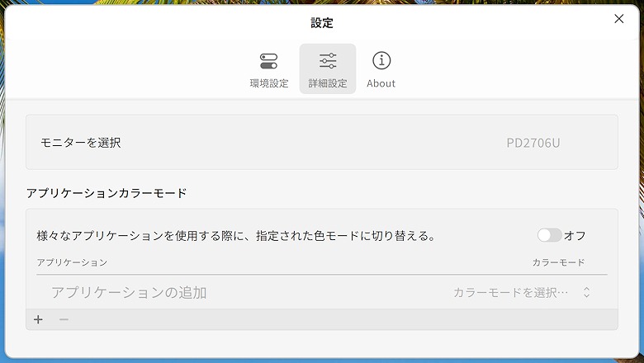The width and height of the screenshot is (644, 363).
Task: Click the オフ label beside the switch
Action: 575,236
